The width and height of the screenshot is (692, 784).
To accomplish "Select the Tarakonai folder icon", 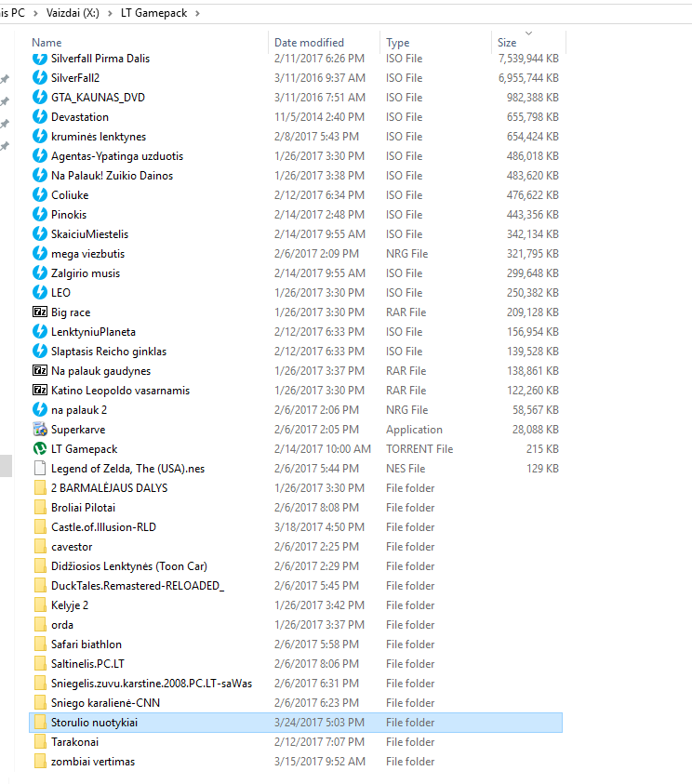I will pyautogui.click(x=40, y=741).
